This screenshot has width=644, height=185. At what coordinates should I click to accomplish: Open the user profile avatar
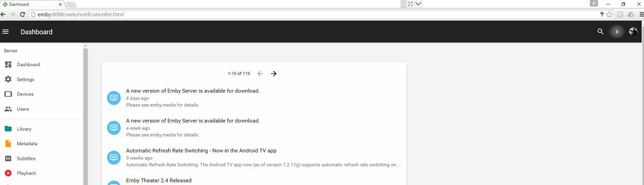[x=633, y=32]
